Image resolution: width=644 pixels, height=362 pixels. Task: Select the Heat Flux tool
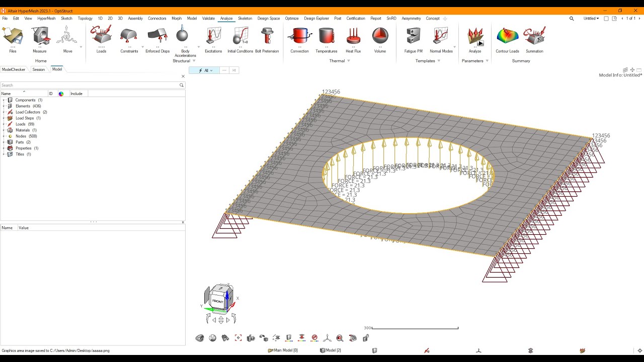pos(353,40)
